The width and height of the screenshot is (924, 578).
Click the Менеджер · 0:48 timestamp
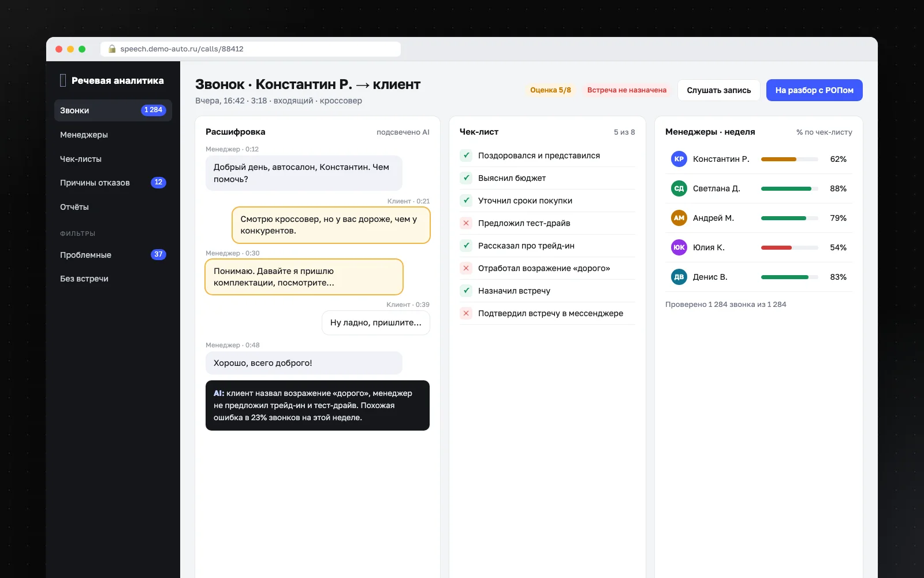coord(233,345)
